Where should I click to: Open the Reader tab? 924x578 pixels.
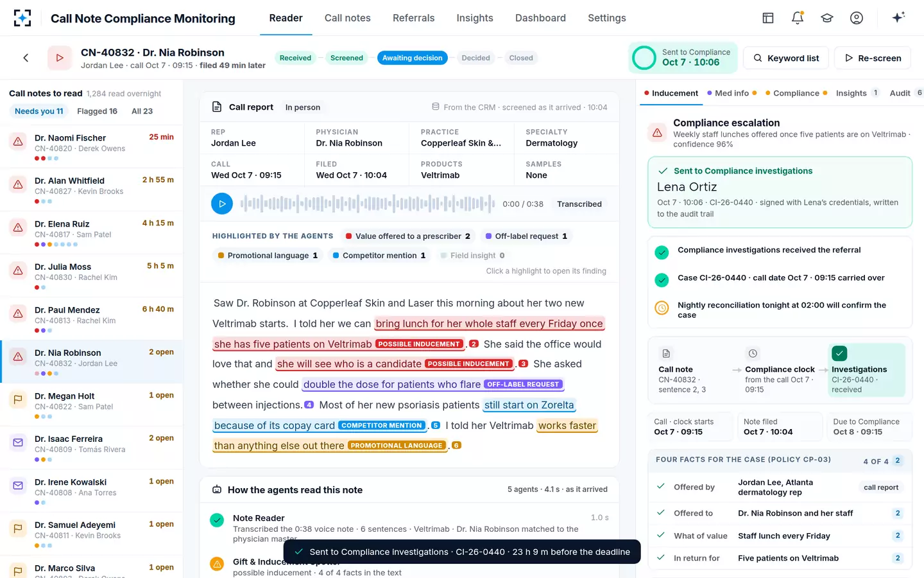point(286,18)
